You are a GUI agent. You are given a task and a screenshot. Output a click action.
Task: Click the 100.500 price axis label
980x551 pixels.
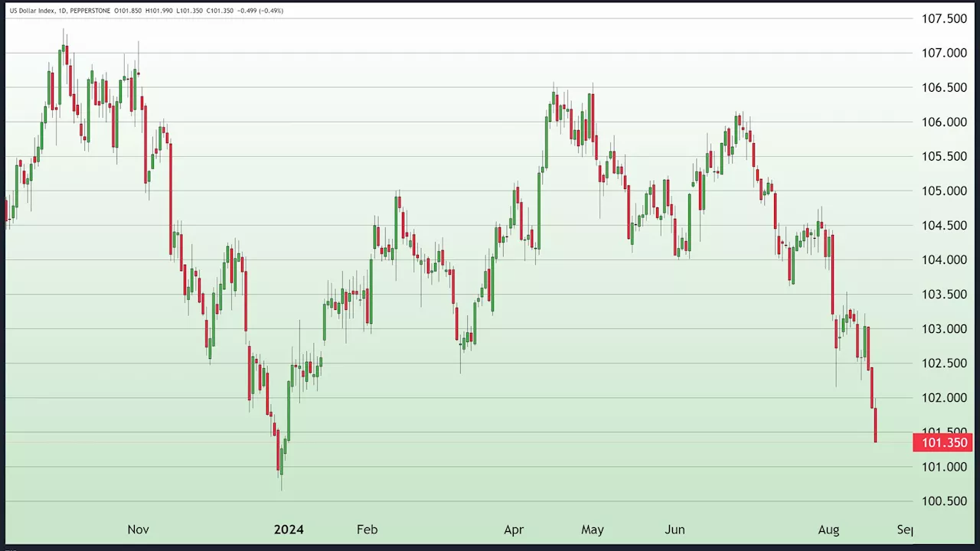click(x=944, y=500)
